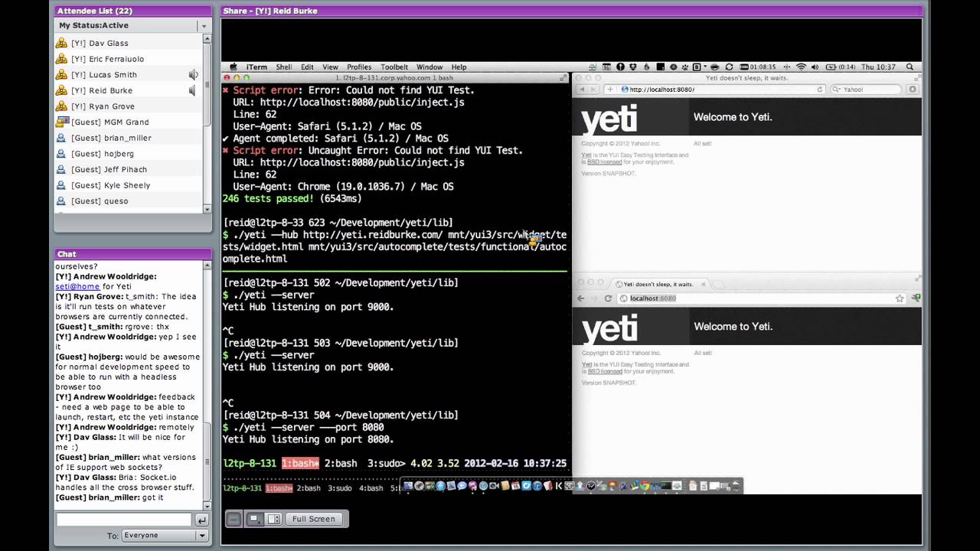Open BSD licensed link in Safari page

click(x=605, y=161)
